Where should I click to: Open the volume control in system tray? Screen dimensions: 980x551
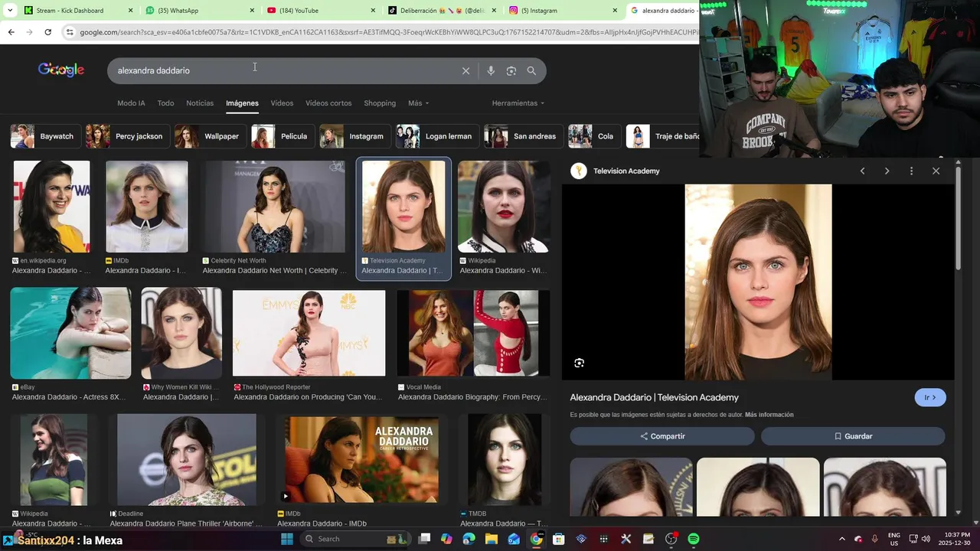tap(926, 539)
